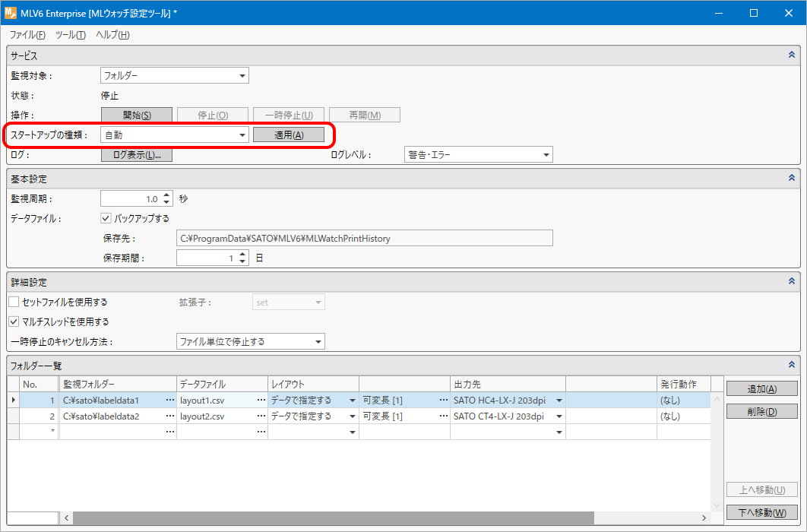Click data file ellipsis in the new empty row
Image resolution: width=807 pixels, height=532 pixels.
pyautogui.click(x=261, y=432)
